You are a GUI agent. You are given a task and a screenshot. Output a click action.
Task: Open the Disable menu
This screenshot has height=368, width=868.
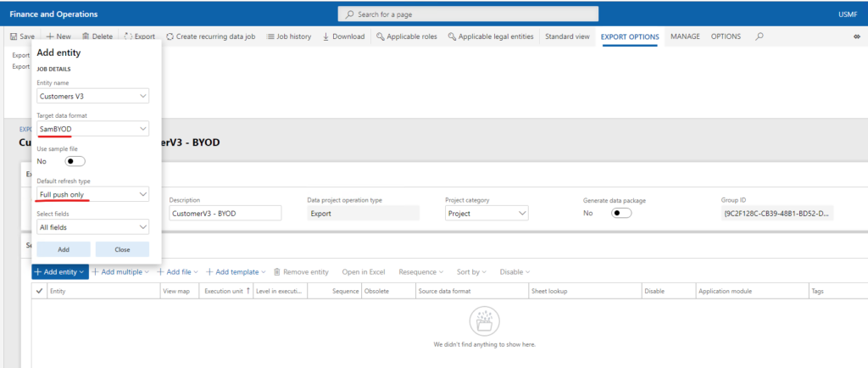515,271
